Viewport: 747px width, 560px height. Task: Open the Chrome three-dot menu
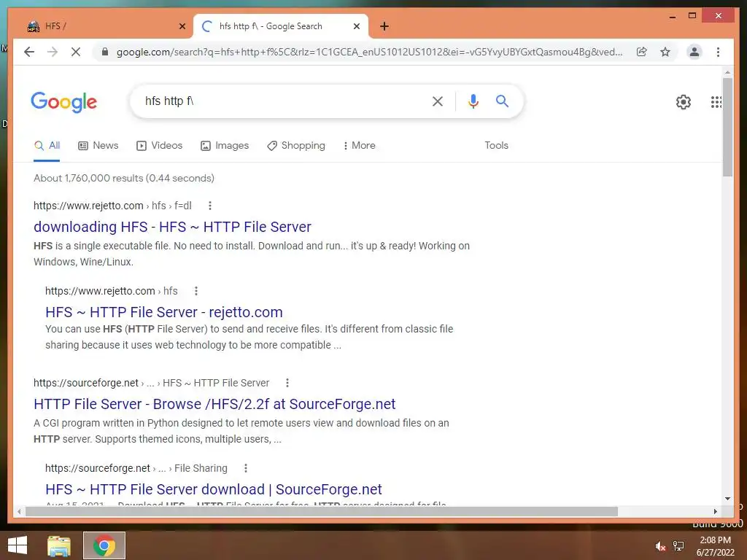coord(718,52)
